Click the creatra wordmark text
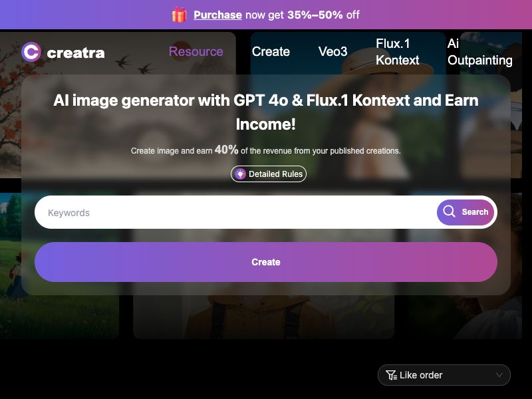 click(x=76, y=53)
